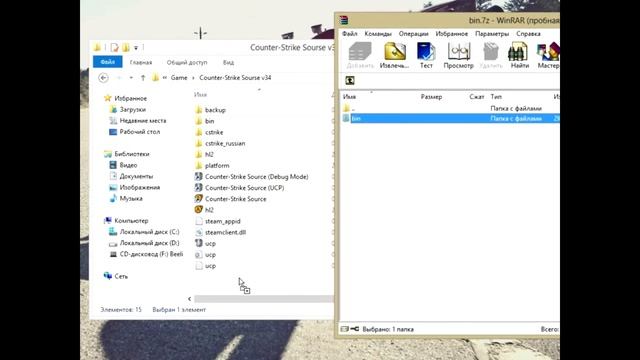Click Counter-Strike Sourse v34 in breadcrumb

pyautogui.click(x=235, y=78)
